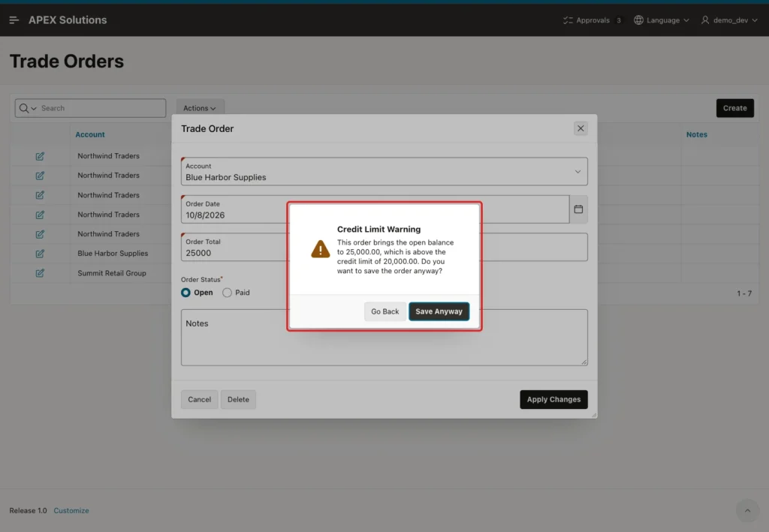Image resolution: width=769 pixels, height=532 pixels.
Task: Open the Language dropdown
Action: tap(662, 20)
